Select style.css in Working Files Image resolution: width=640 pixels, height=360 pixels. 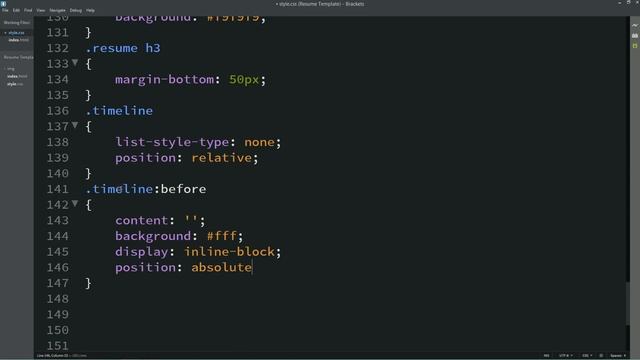tap(16, 33)
